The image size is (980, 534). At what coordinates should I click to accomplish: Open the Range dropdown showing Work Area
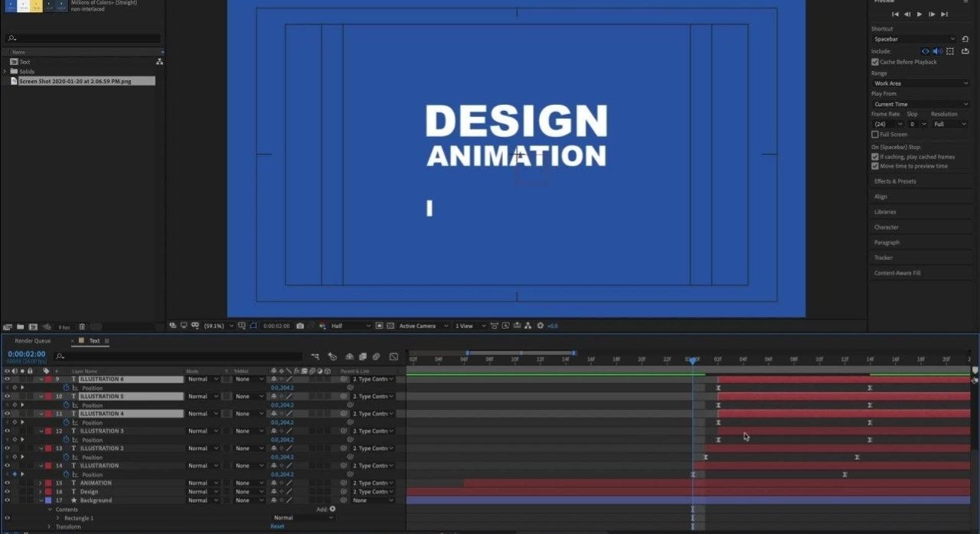pyautogui.click(x=920, y=83)
